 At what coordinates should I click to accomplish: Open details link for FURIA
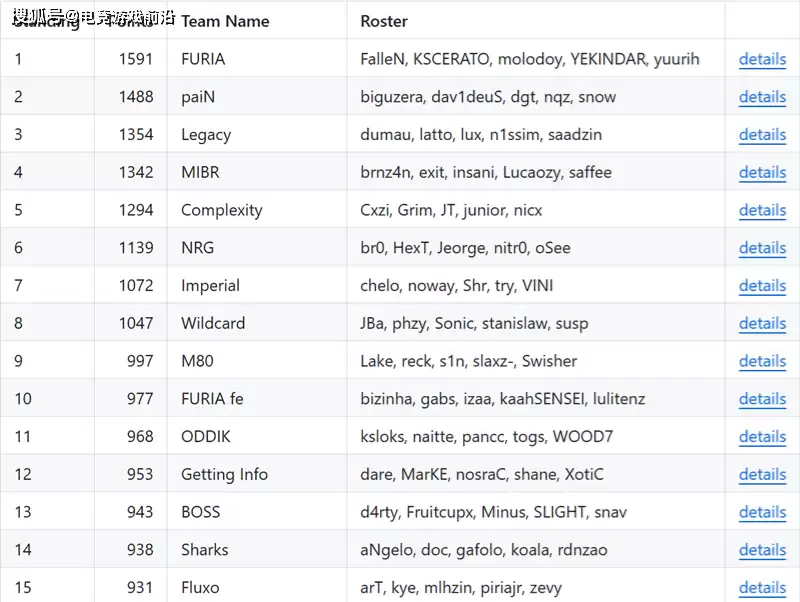[x=762, y=59]
